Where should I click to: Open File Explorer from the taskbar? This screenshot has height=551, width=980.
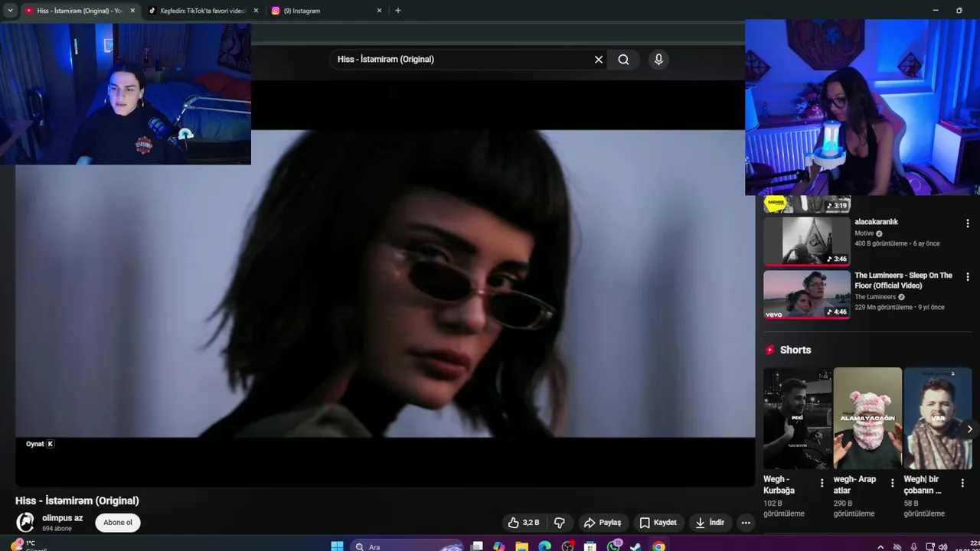coord(522,546)
